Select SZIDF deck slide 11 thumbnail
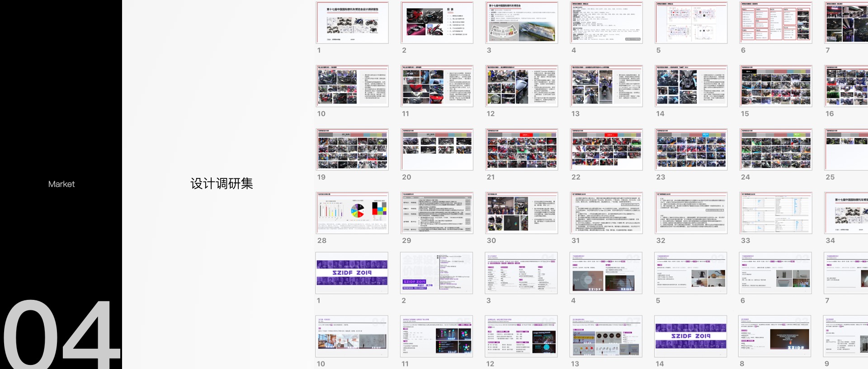 (437, 336)
